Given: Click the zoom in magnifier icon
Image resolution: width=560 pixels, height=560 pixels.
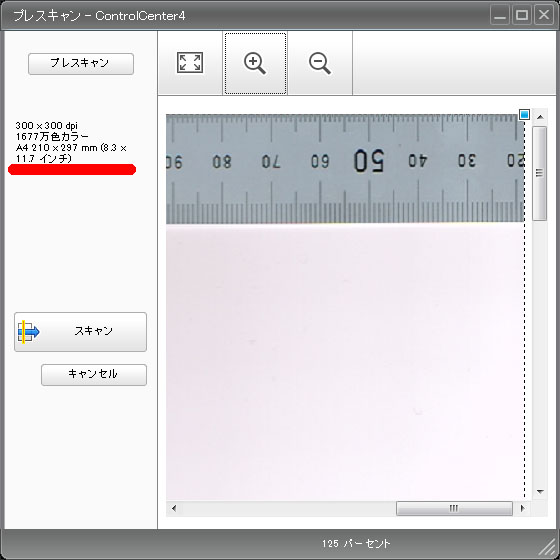Looking at the screenshot, I should [x=255, y=63].
